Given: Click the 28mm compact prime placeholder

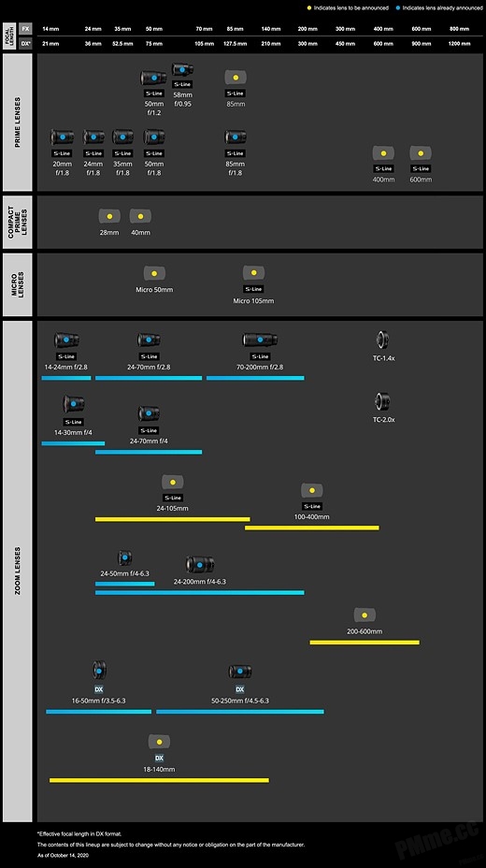Looking at the screenshot, I should tap(109, 216).
